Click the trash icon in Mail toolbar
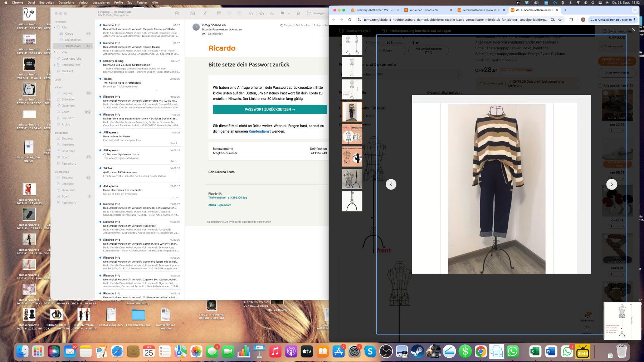 229,13
